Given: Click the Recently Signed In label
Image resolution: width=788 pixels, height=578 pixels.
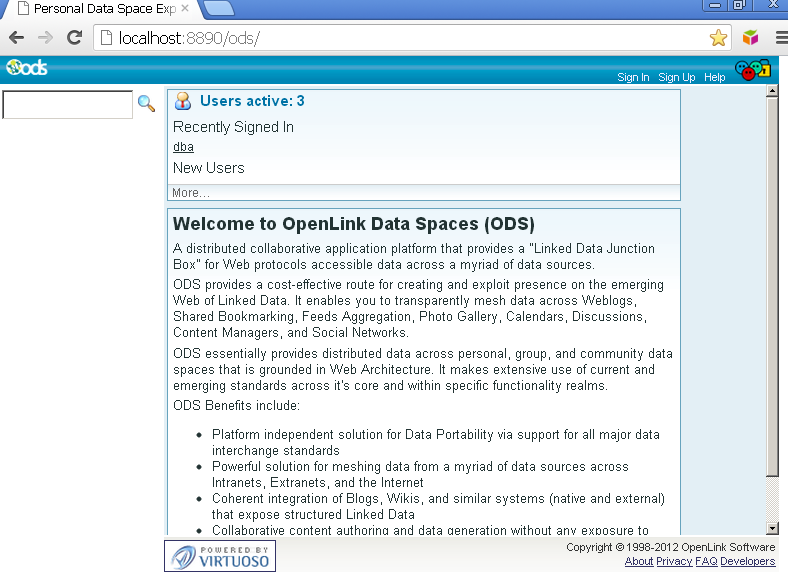Looking at the screenshot, I should coord(233,127).
